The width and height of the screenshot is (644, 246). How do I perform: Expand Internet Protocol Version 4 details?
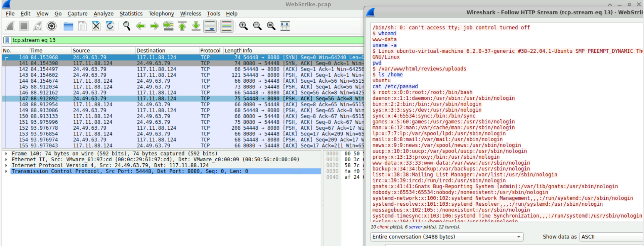coord(6,165)
